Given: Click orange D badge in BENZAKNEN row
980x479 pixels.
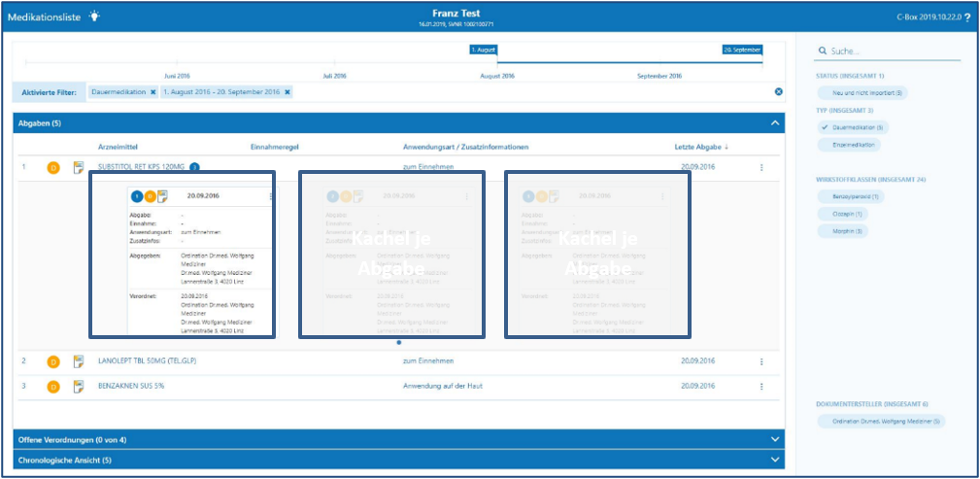Looking at the screenshot, I should 53,387.
